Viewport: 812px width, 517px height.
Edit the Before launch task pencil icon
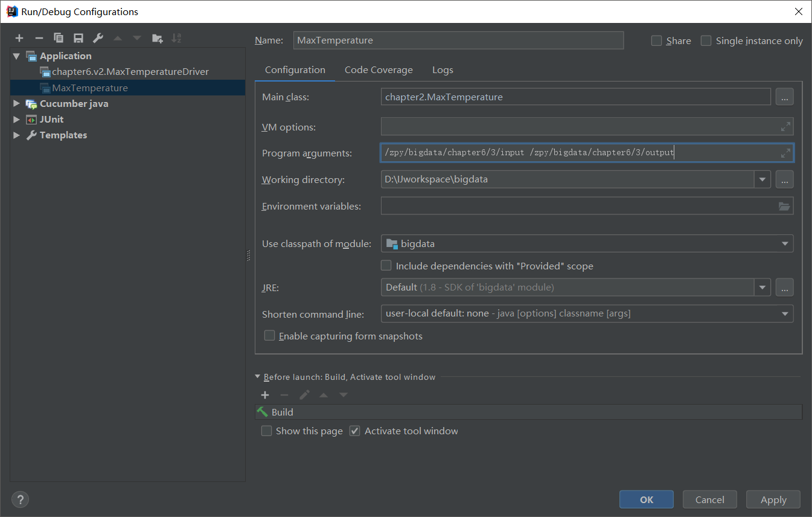[x=304, y=395]
